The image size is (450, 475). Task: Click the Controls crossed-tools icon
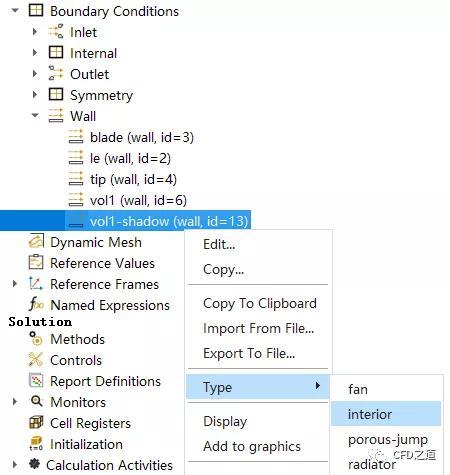click(x=36, y=359)
